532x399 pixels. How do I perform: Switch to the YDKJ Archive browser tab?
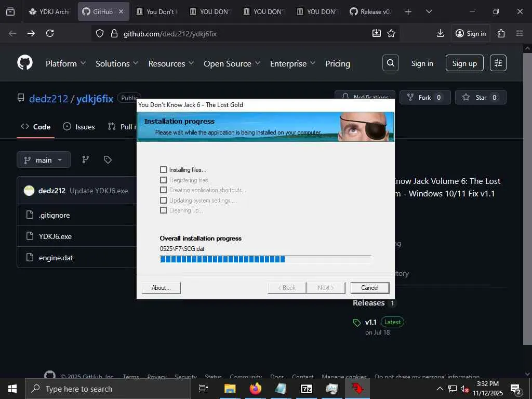[x=49, y=11]
